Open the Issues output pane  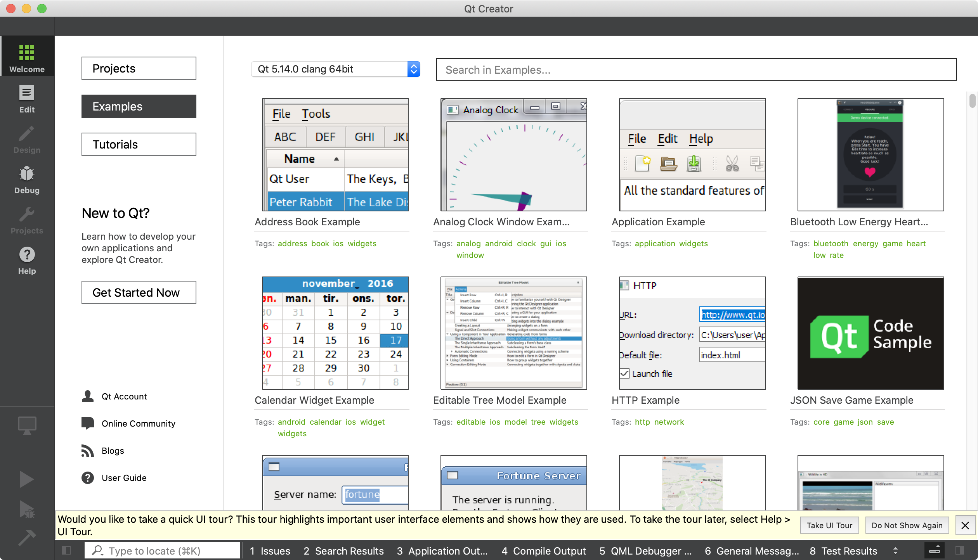point(270,551)
